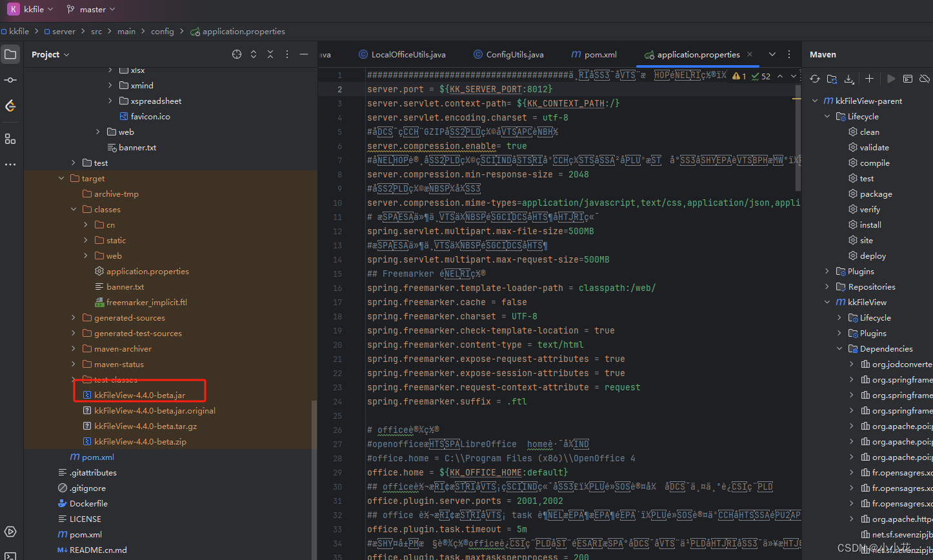Open the Terminal tool window icon

click(10, 556)
